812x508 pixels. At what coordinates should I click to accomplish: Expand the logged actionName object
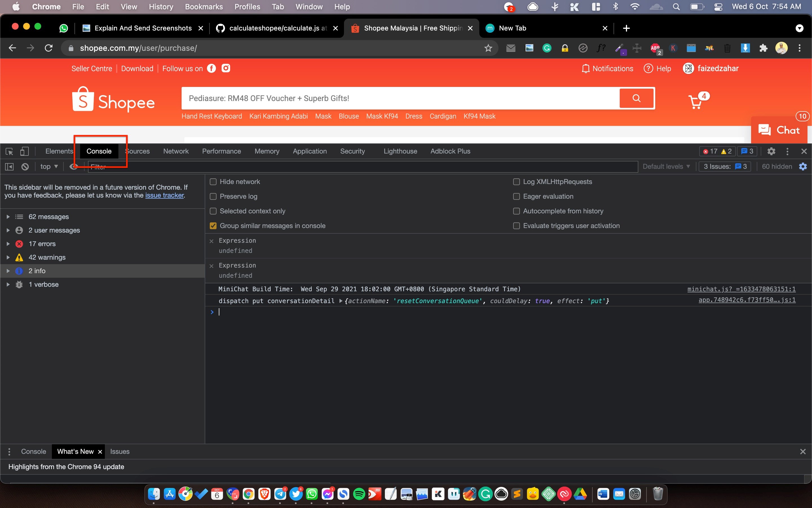(341, 301)
